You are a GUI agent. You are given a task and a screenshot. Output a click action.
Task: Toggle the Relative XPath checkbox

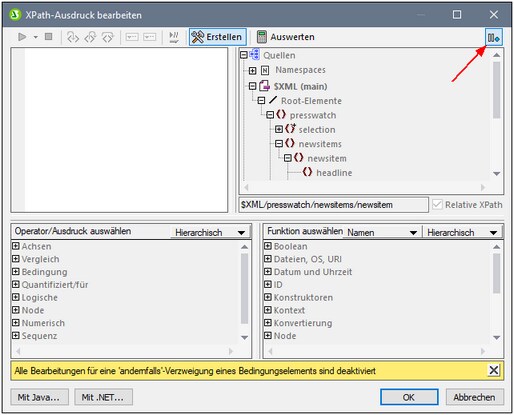point(437,204)
